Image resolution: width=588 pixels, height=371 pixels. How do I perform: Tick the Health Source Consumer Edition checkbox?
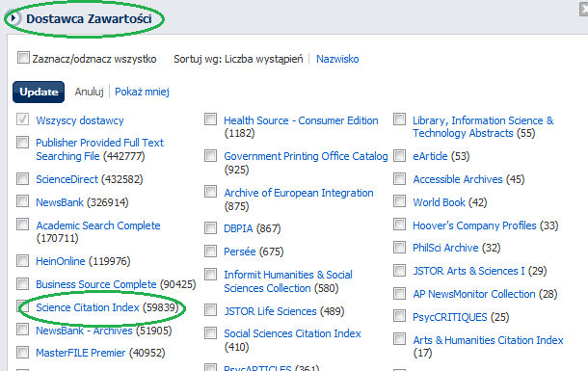pos(211,119)
